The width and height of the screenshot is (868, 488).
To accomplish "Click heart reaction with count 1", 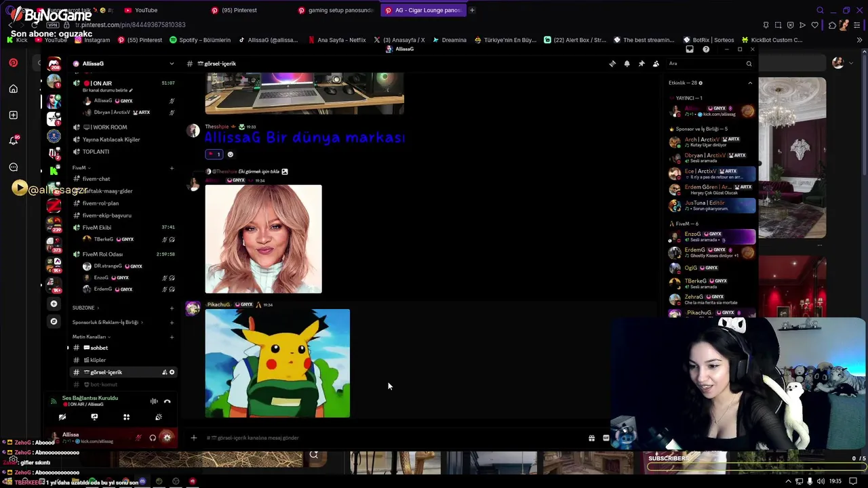I will click(x=214, y=155).
